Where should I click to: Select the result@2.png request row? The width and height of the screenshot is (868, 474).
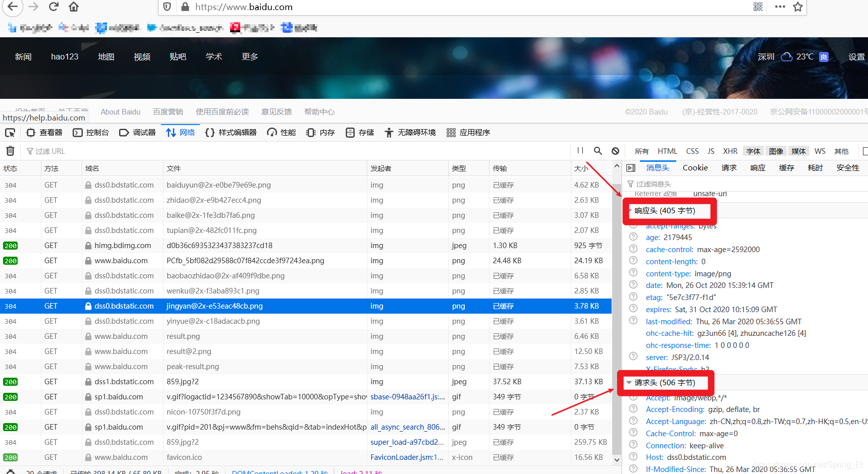[306, 351]
